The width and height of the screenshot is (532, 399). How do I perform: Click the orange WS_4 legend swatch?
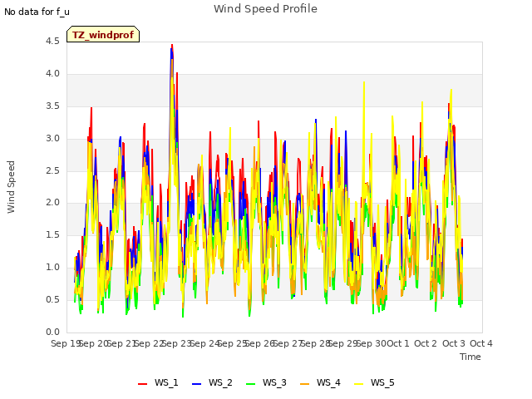pyautogui.click(x=305, y=384)
